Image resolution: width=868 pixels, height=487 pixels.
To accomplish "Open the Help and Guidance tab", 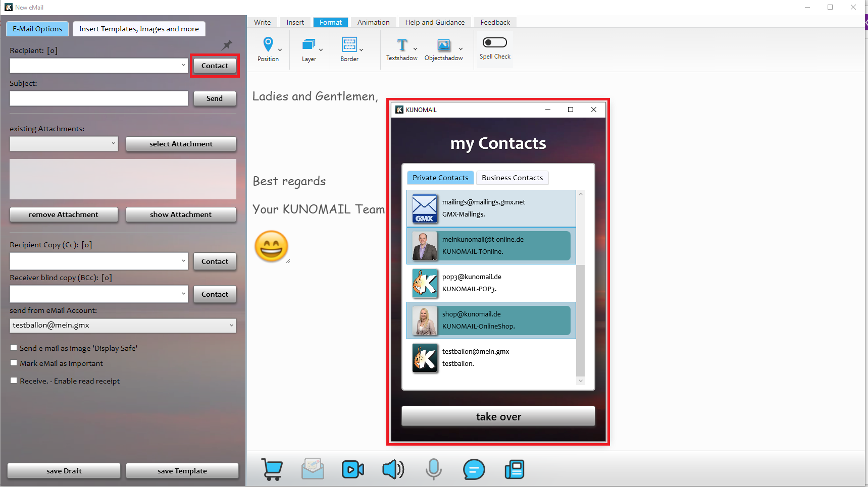I will point(435,22).
